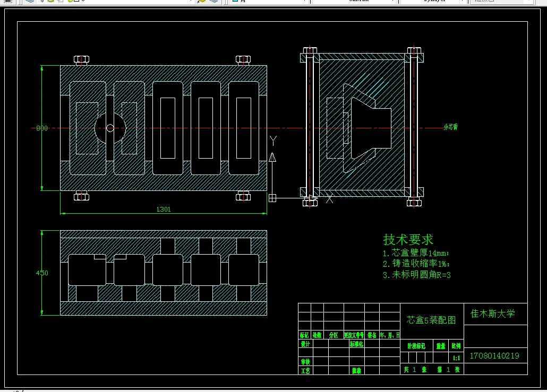Select the bottom-left bolt on the front view
This screenshot has width=547, height=392.
point(82,196)
